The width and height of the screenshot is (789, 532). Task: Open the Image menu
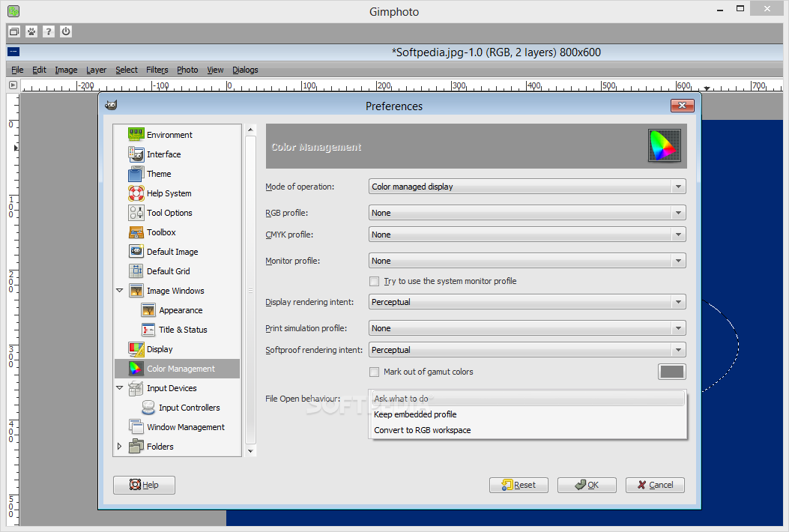tap(66, 70)
